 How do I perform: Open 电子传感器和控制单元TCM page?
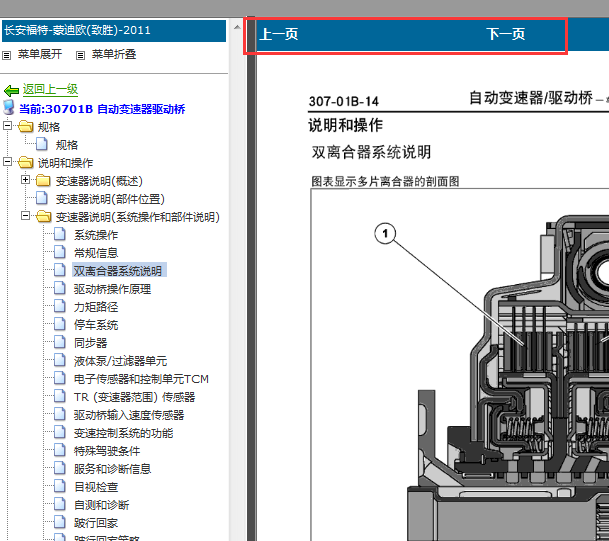click(x=141, y=379)
